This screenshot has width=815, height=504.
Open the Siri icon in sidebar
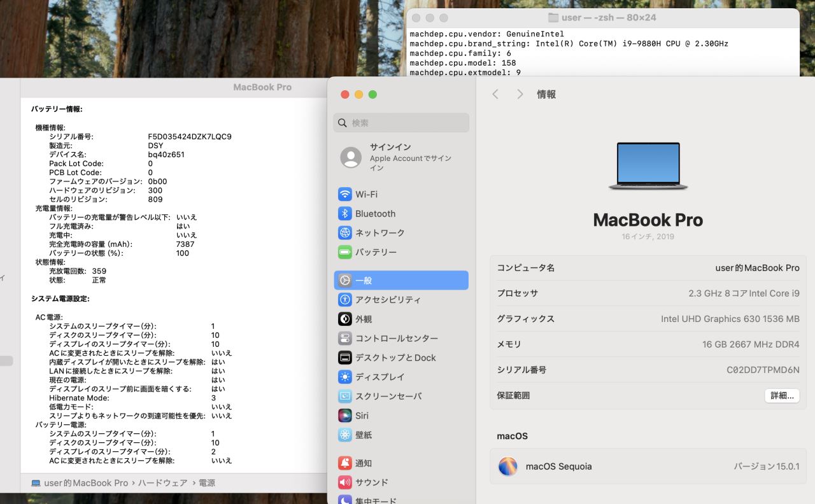[344, 416]
